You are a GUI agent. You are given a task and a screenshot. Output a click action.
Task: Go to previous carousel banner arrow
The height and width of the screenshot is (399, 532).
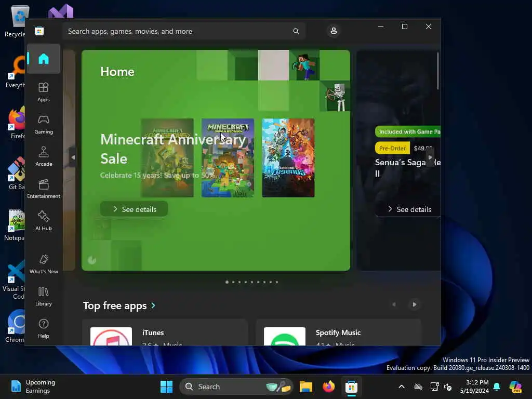pos(73,157)
